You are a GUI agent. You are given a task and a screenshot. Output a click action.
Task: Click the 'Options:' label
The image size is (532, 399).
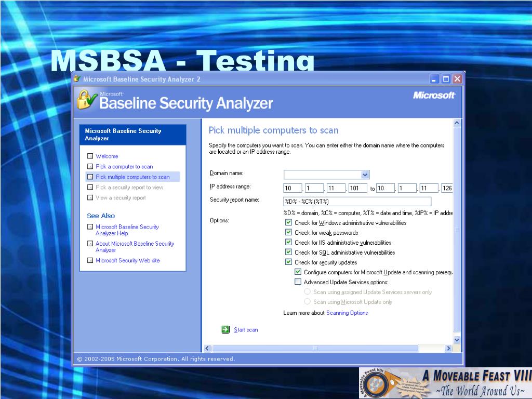tap(220, 220)
